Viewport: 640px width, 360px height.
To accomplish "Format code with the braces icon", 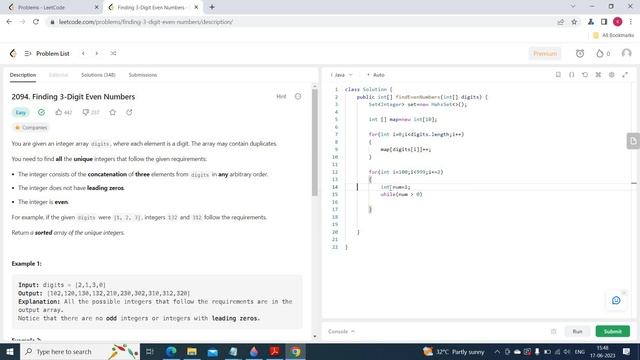I will click(571, 75).
